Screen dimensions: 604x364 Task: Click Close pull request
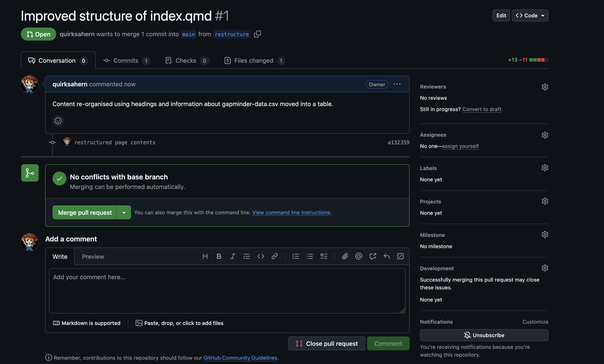point(327,343)
